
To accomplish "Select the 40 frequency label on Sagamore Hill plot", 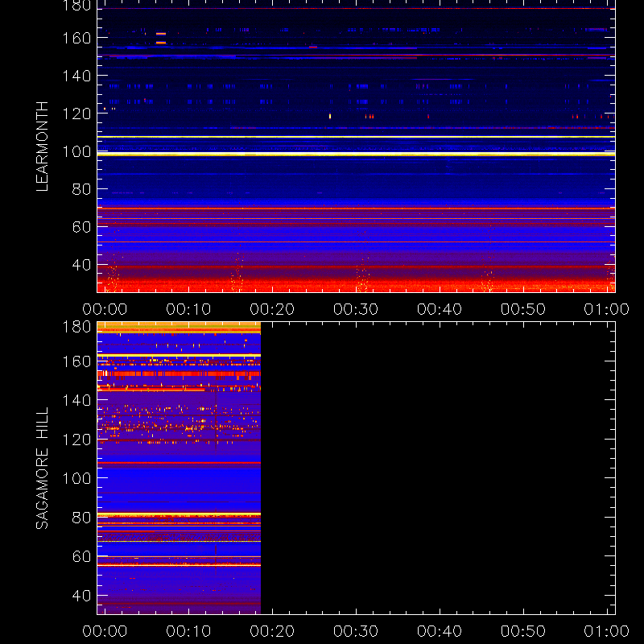I will tap(81, 596).
